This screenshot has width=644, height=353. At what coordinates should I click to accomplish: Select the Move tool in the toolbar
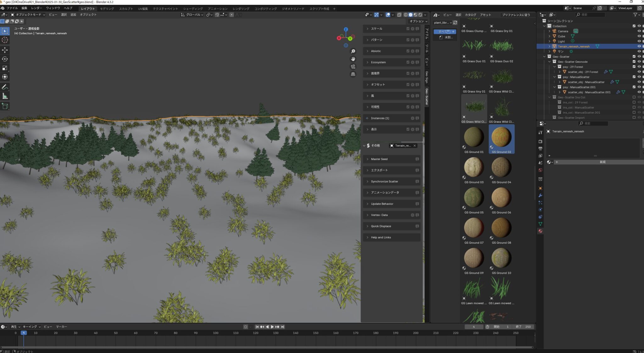click(5, 50)
